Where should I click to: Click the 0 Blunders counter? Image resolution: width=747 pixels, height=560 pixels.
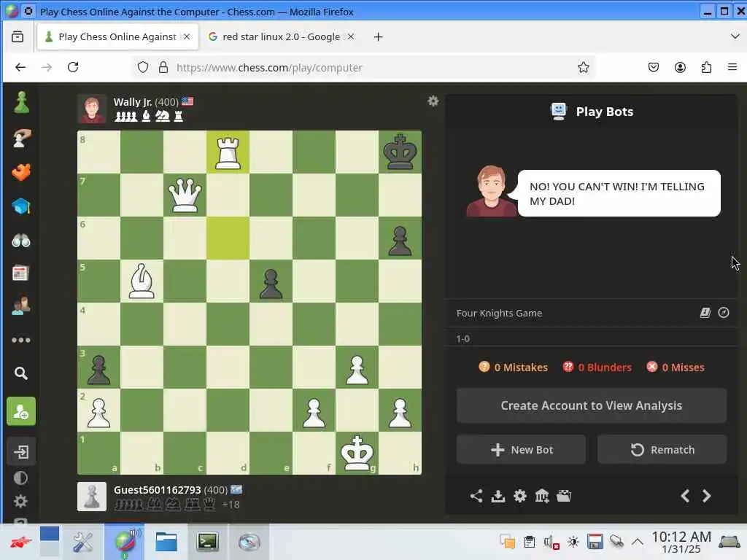click(x=597, y=367)
